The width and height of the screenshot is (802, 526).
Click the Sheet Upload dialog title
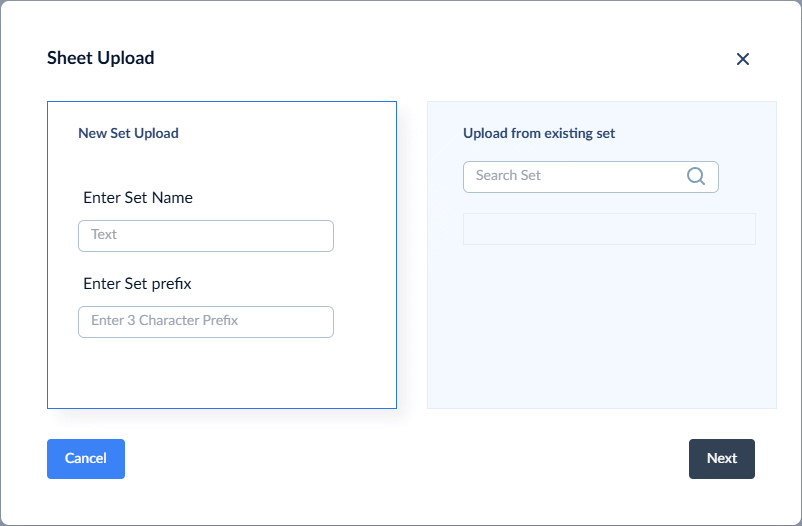[x=101, y=58]
